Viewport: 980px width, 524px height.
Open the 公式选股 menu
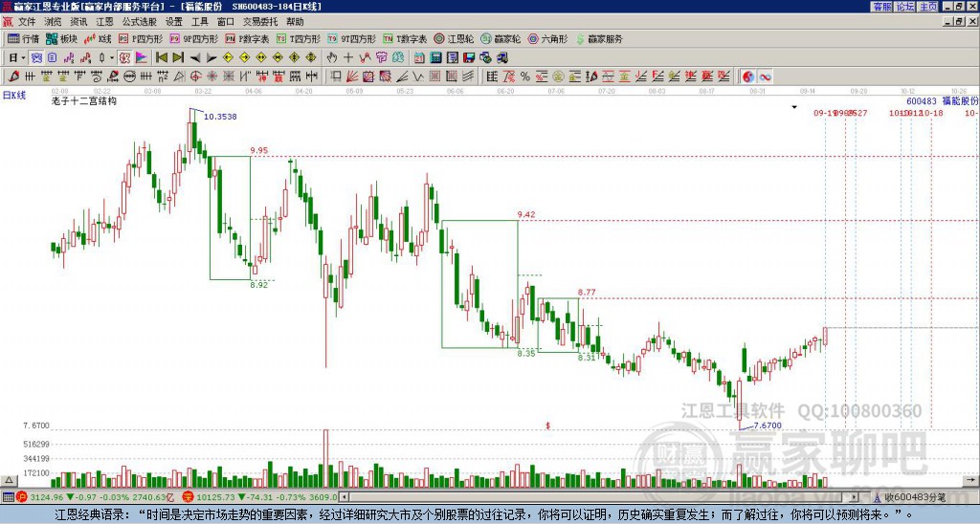pyautogui.click(x=139, y=22)
